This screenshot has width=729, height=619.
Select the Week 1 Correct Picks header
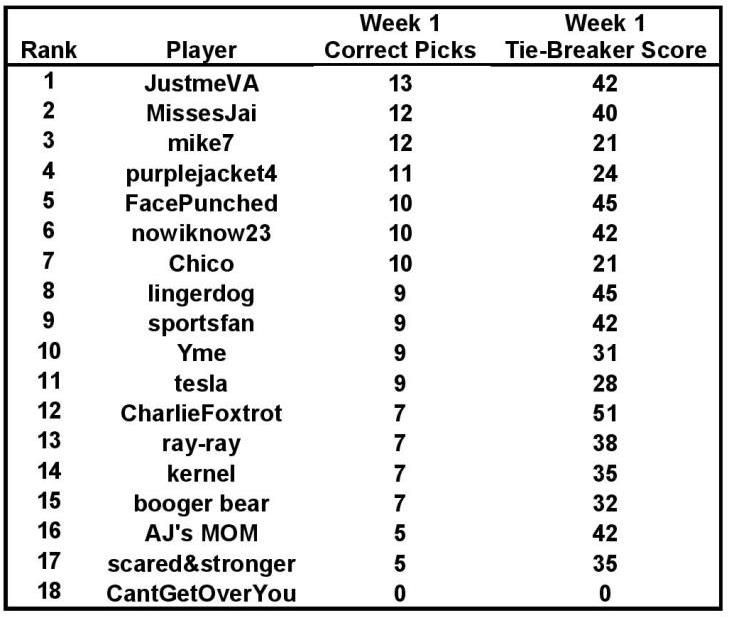tap(400, 36)
